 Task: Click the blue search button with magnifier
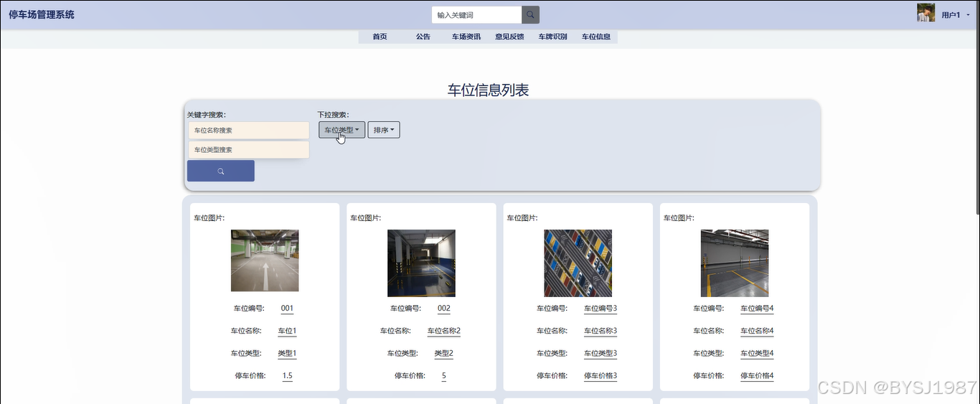click(x=221, y=171)
